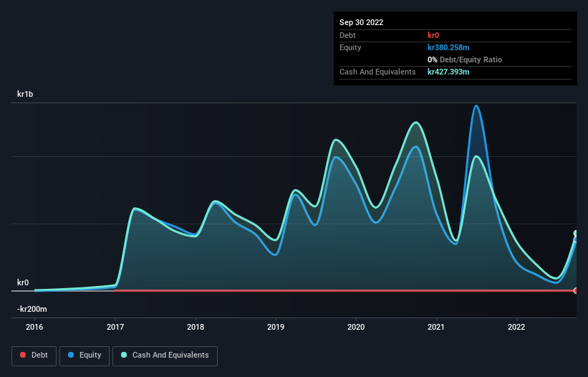This screenshot has width=588, height=377.
Task: Click the -kr200m y-axis label
Action: (32, 309)
